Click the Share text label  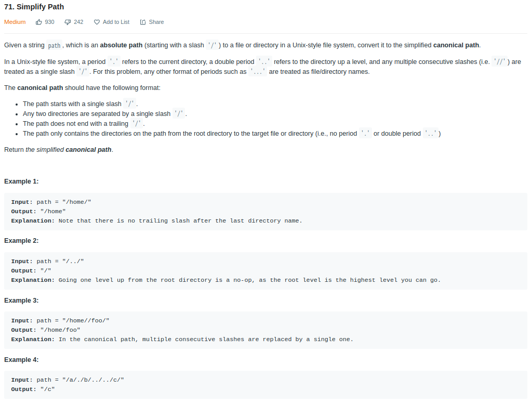(x=156, y=22)
